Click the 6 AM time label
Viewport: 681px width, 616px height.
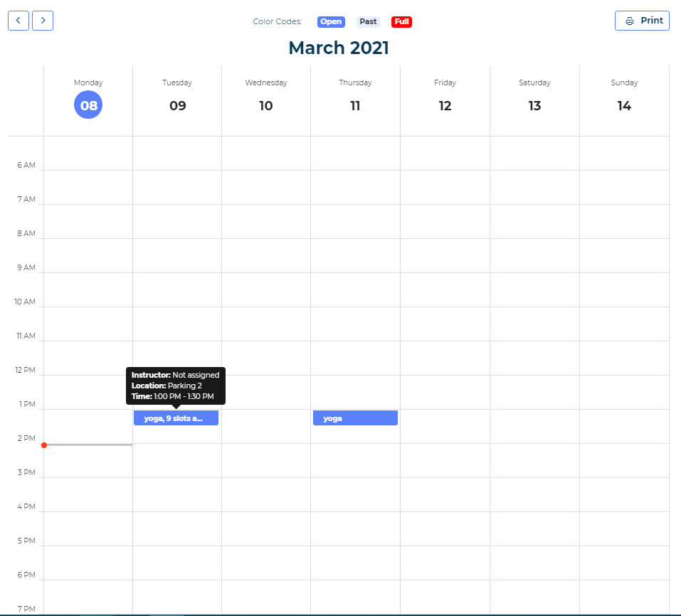point(26,165)
